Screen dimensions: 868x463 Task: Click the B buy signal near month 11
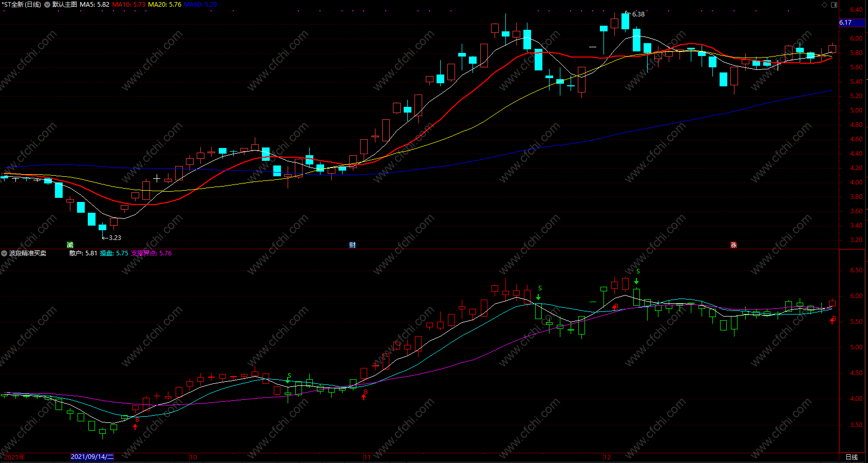coord(365,395)
